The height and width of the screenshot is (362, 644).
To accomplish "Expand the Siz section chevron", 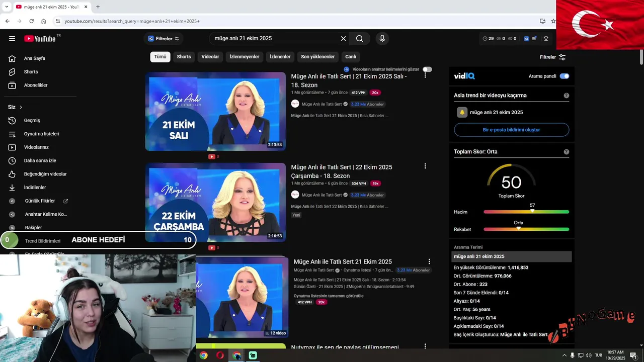I will point(21,107).
